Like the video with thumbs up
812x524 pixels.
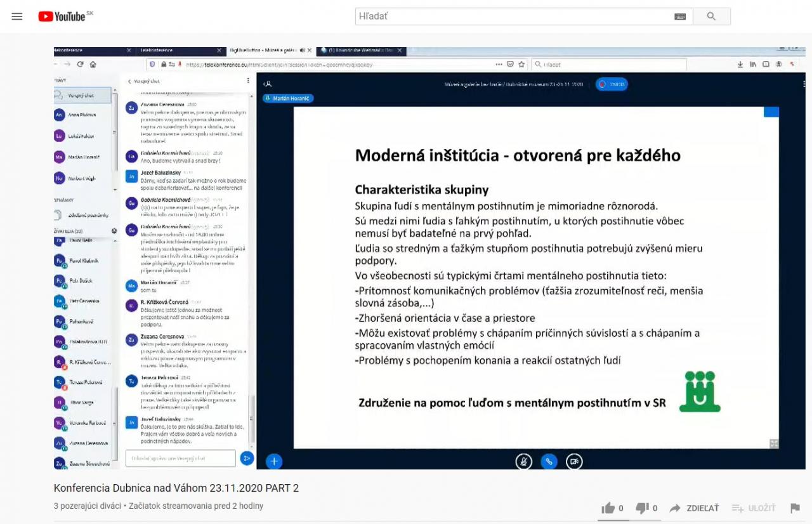click(608, 508)
